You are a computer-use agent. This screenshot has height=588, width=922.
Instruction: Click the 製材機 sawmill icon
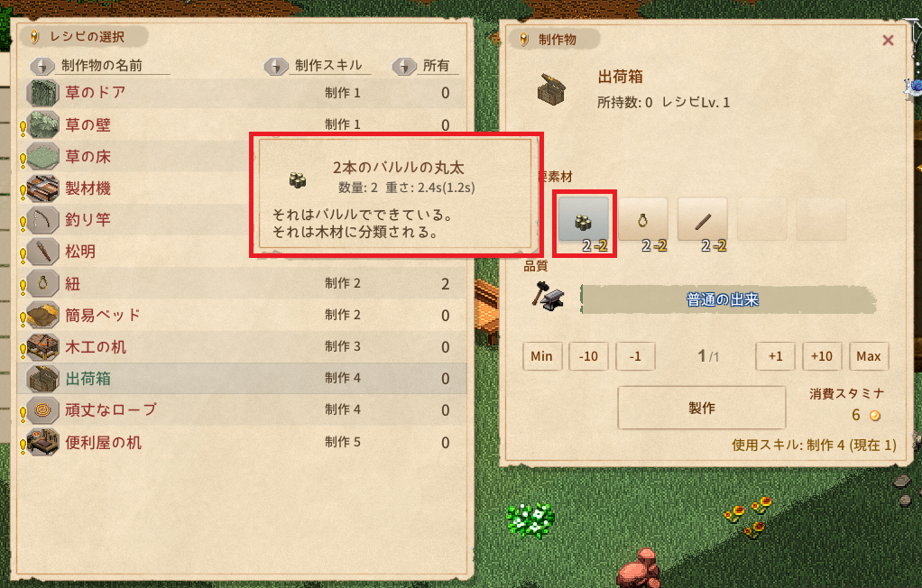pyautogui.click(x=43, y=188)
